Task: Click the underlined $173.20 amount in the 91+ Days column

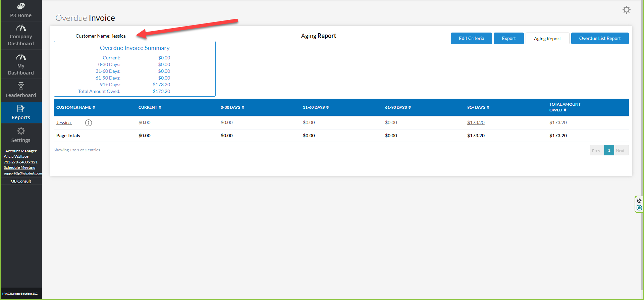Action: point(476,123)
